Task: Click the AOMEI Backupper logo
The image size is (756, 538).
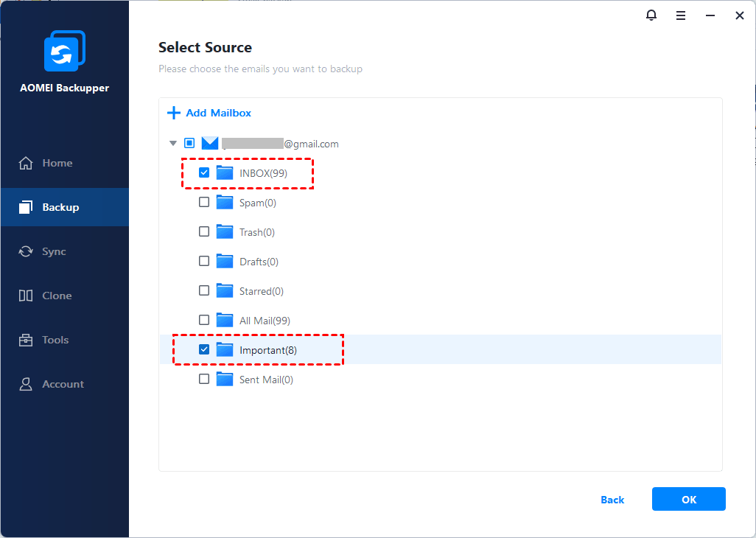Action: point(65,51)
